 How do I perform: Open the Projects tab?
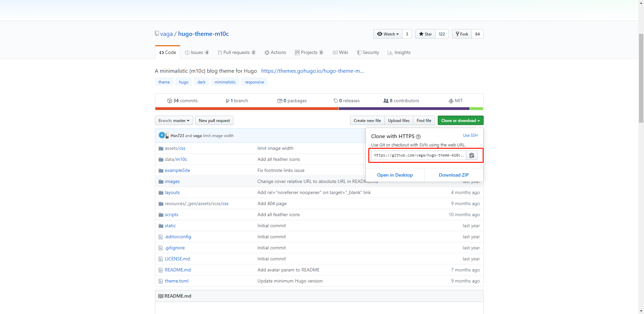tap(309, 52)
